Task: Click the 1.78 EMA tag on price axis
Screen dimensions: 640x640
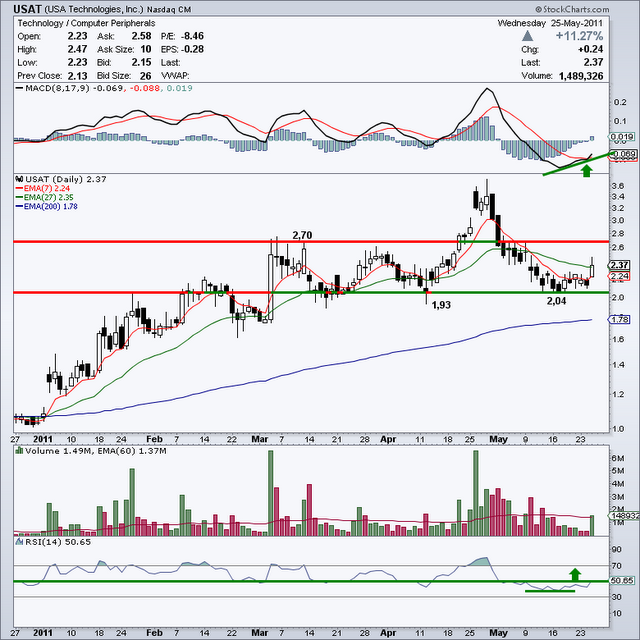Action: 620,319
